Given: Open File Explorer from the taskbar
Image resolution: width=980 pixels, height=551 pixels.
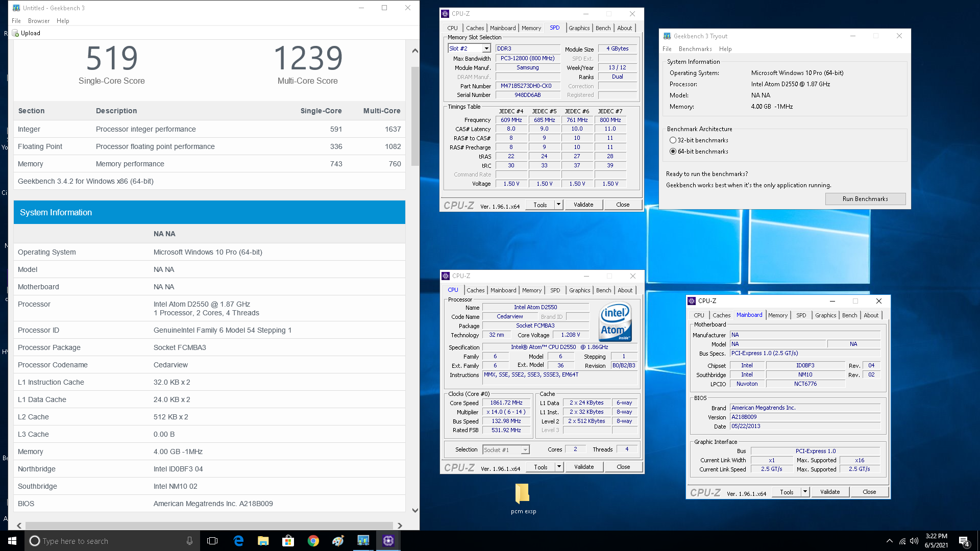Looking at the screenshot, I should coord(263,541).
